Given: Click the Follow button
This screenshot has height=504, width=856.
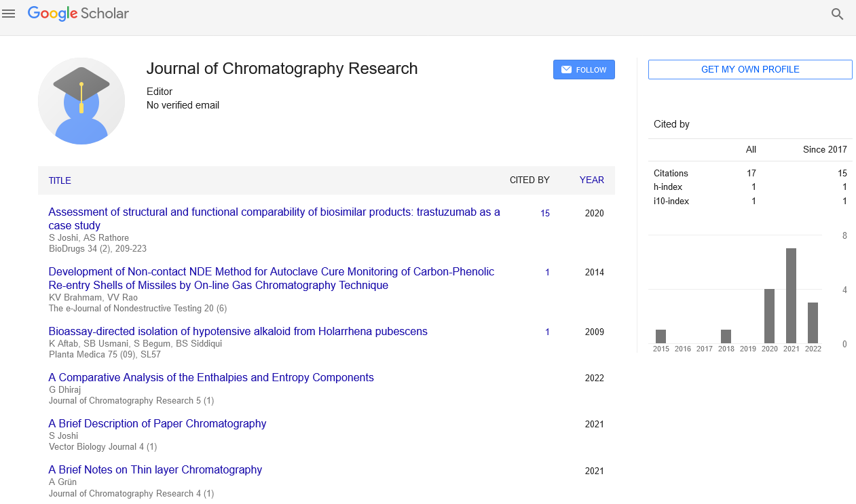Looking at the screenshot, I should (x=584, y=70).
